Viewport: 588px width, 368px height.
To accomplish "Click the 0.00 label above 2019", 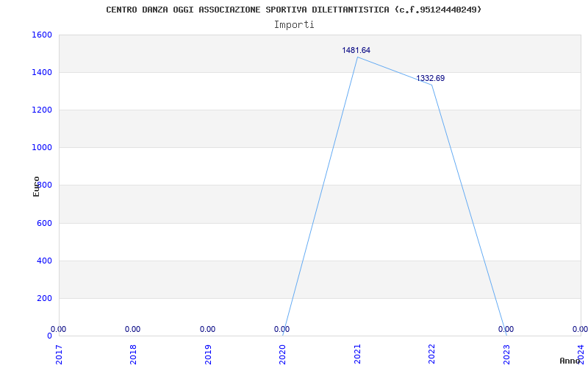I will [x=207, y=329].
